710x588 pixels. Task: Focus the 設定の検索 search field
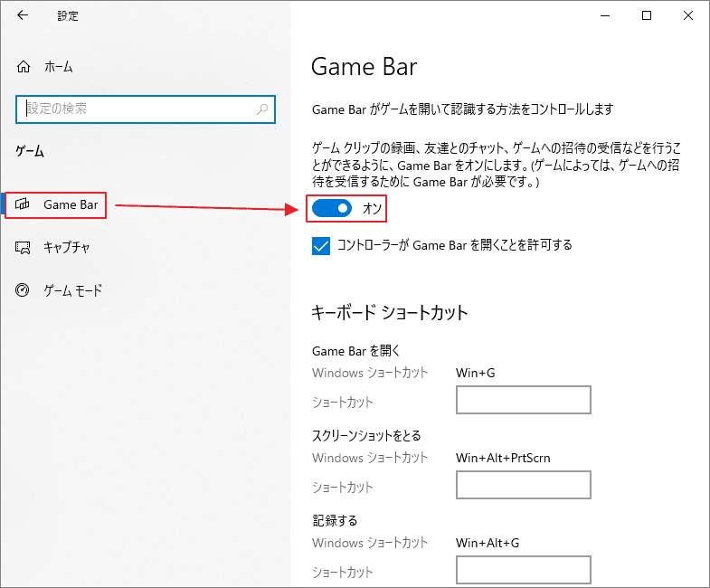click(x=146, y=109)
